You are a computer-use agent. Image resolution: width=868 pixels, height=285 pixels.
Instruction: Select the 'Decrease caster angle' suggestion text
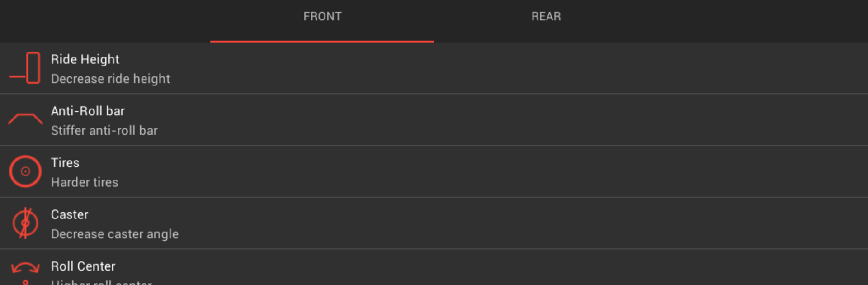point(114,234)
